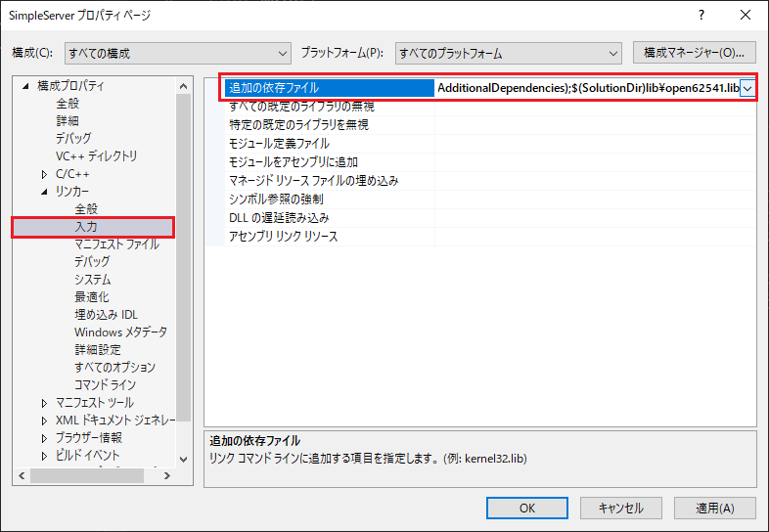Expand the マニフェスト ツール node
The width and height of the screenshot is (769, 532).
(x=44, y=403)
